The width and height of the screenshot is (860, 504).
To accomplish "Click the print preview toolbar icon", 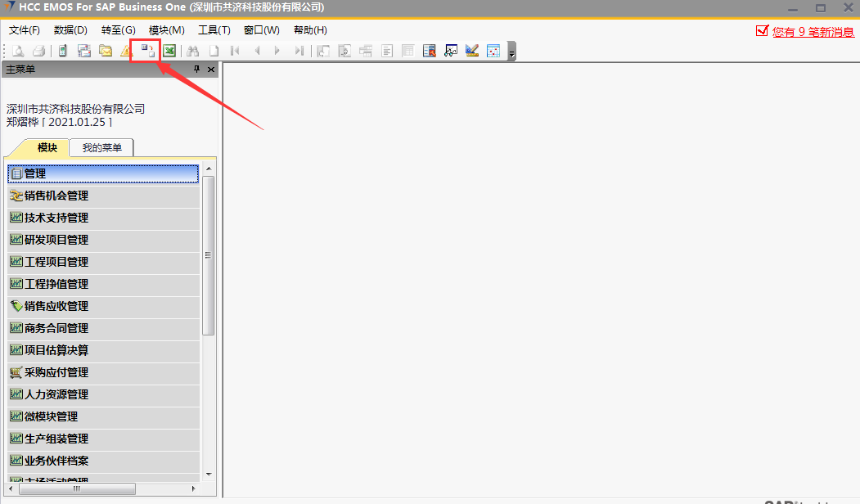I will pos(17,51).
